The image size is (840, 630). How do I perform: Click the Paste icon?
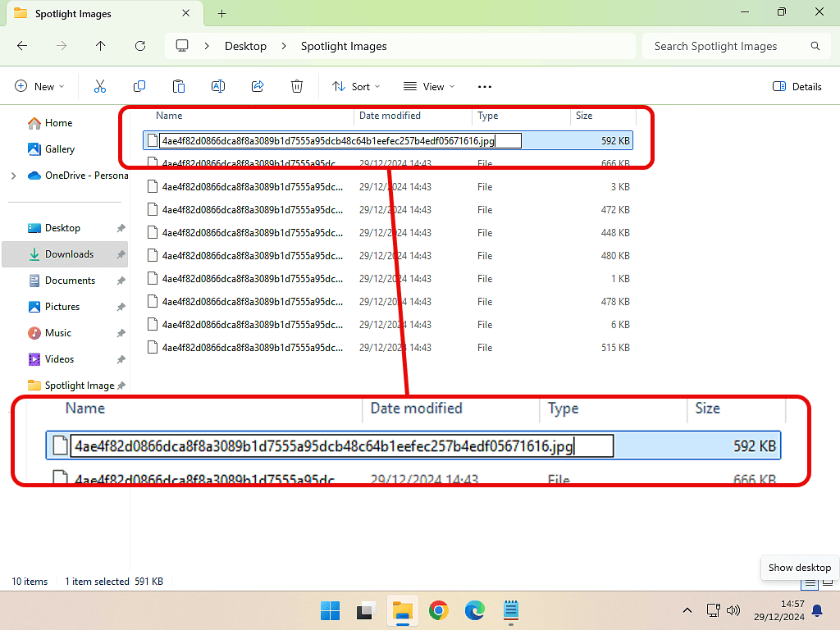[x=178, y=86]
